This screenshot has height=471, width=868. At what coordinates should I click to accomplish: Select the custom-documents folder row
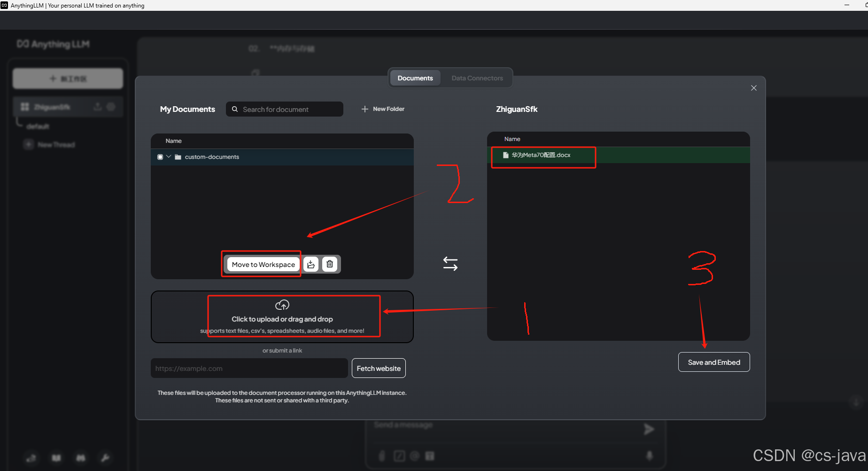tap(282, 157)
